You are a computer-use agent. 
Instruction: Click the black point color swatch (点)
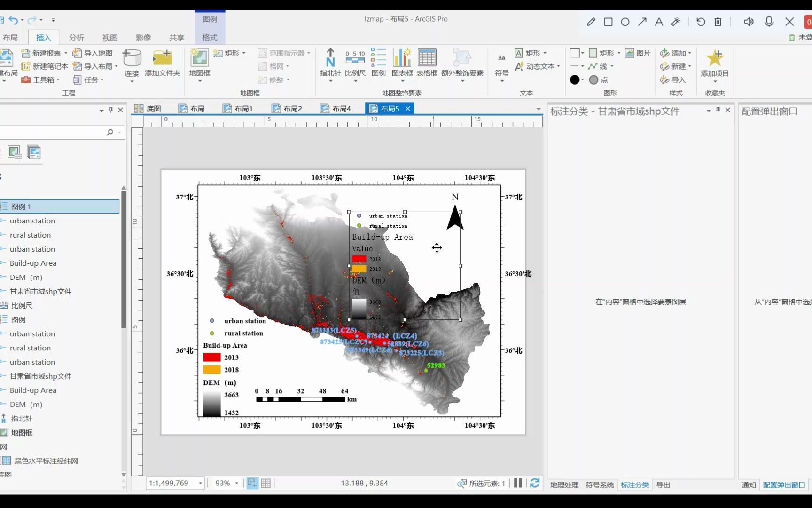(575, 79)
